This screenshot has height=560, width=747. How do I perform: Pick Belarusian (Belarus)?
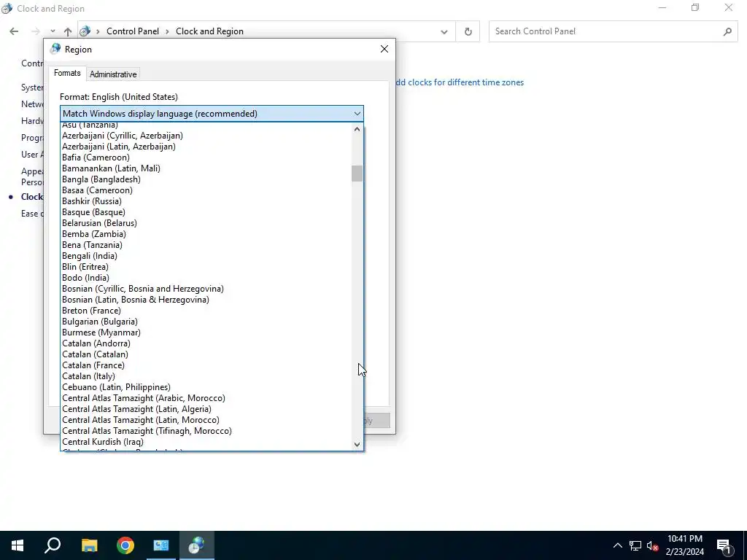tap(206, 223)
